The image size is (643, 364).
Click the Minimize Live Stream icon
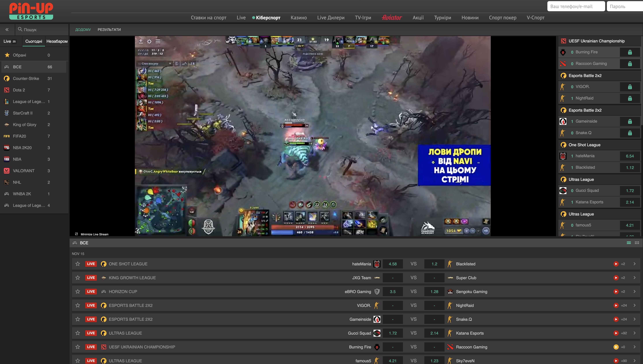[76, 234]
